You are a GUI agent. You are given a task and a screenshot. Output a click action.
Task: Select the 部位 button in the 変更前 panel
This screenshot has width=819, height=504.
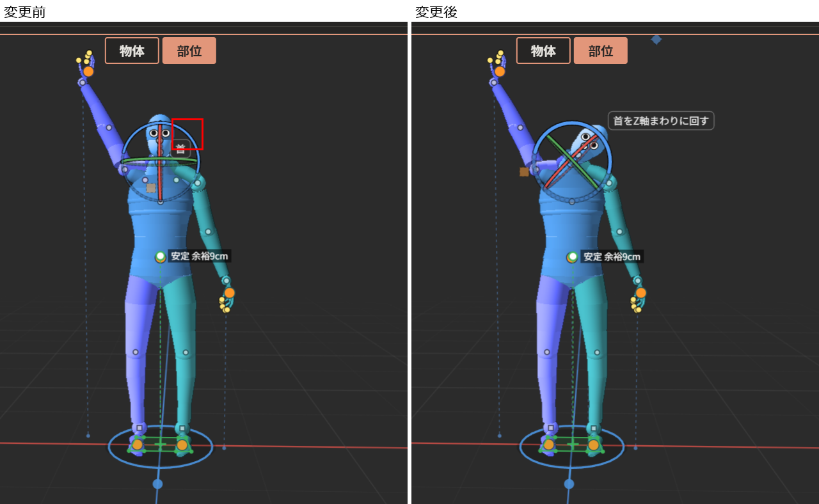click(x=189, y=51)
